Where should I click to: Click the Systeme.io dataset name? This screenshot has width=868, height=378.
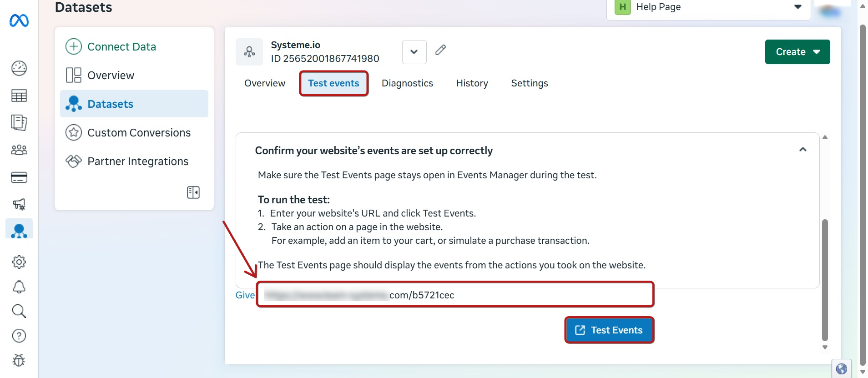tap(296, 45)
